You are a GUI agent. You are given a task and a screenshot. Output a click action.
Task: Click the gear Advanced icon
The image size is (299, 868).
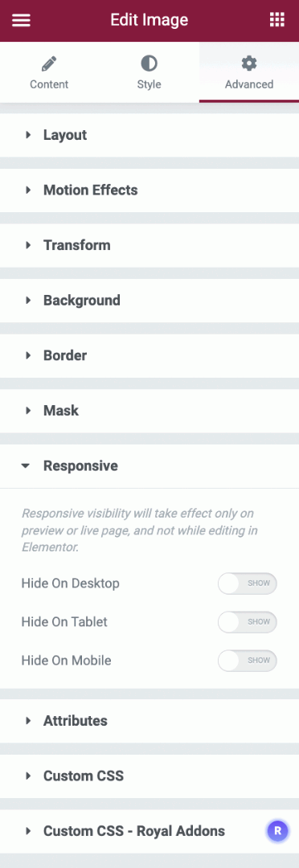(249, 63)
